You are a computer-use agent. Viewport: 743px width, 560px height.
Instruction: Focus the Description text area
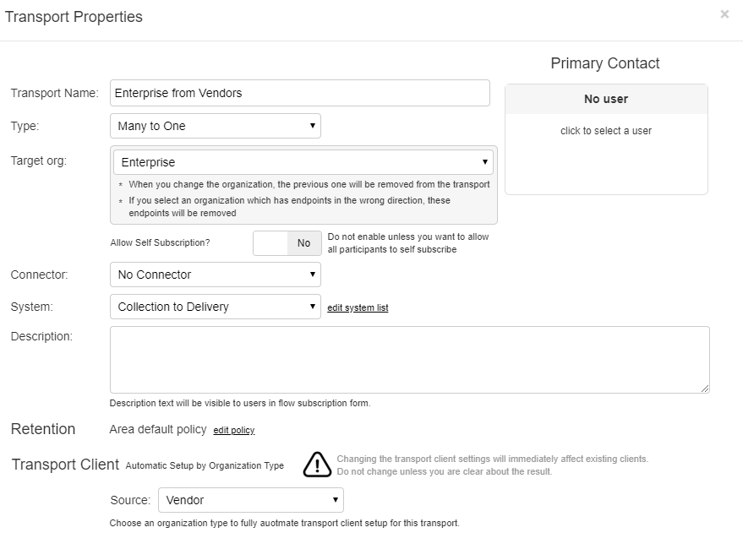pyautogui.click(x=409, y=360)
